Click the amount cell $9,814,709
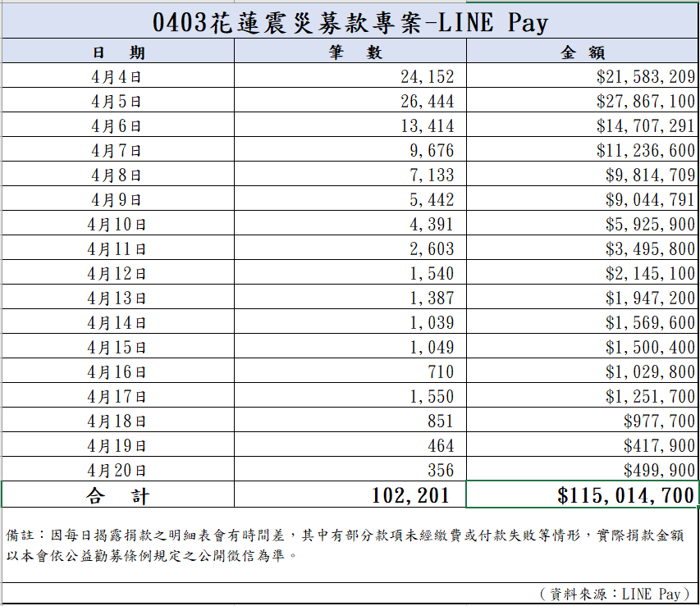This screenshot has height=606, width=700. 583,174
